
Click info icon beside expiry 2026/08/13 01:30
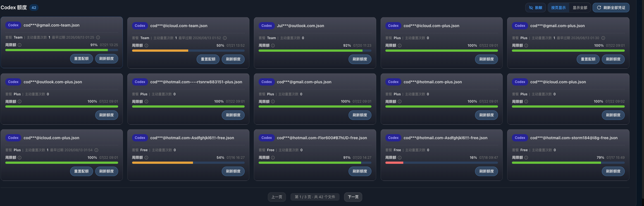[x=603, y=38]
